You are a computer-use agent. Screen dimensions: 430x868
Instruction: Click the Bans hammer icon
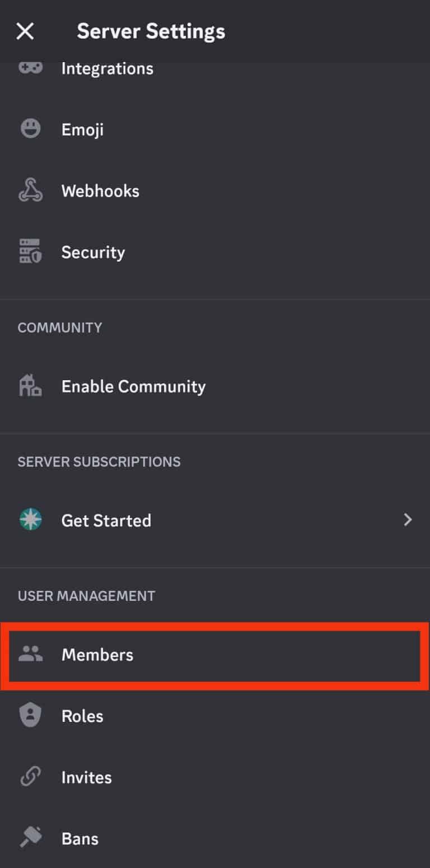coord(31,838)
